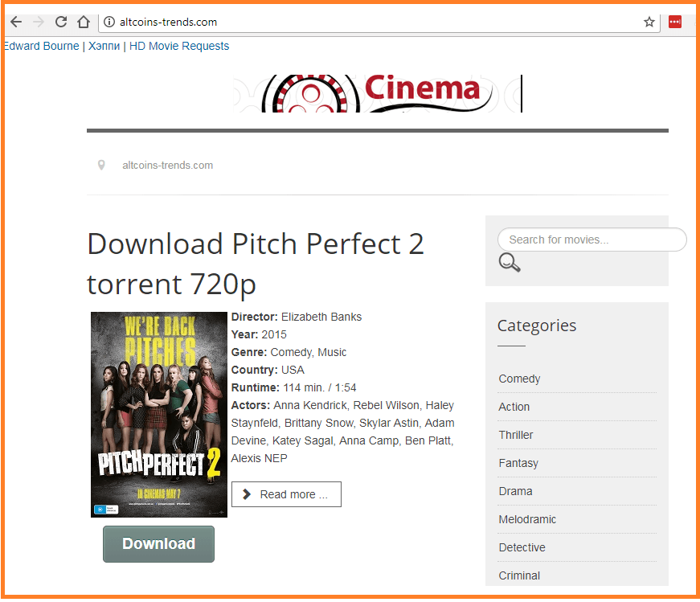700x602 pixels.
Task: Select the Thriller category
Action: (x=516, y=435)
